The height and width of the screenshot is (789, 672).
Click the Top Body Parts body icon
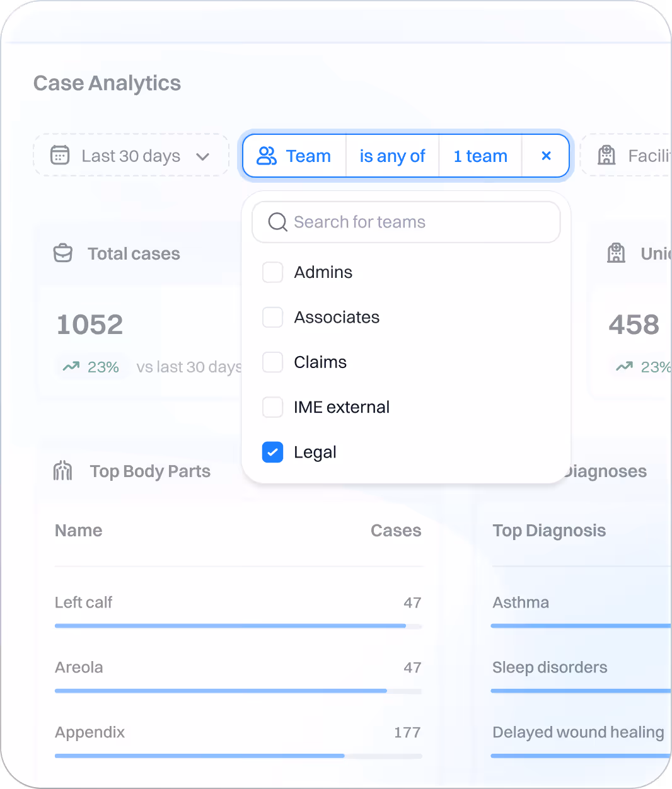tap(63, 471)
